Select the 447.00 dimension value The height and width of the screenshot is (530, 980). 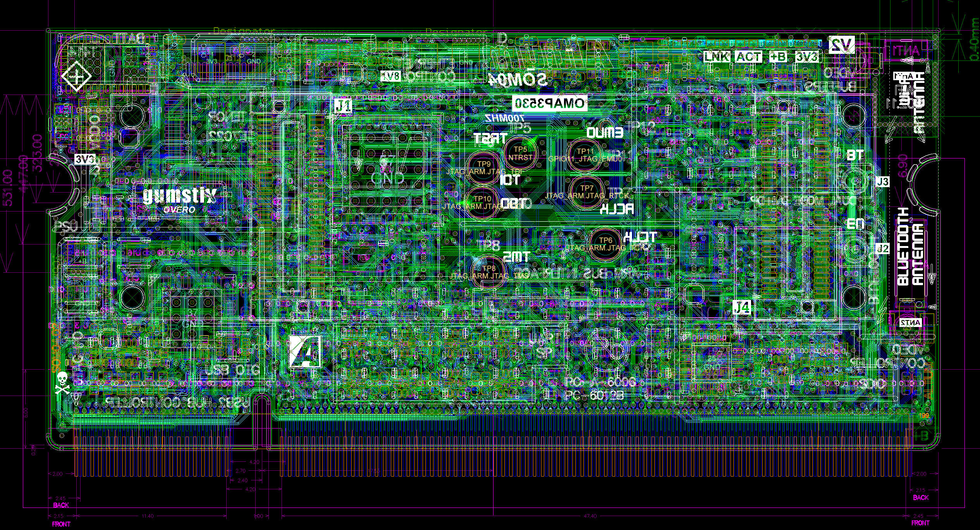click(23, 173)
